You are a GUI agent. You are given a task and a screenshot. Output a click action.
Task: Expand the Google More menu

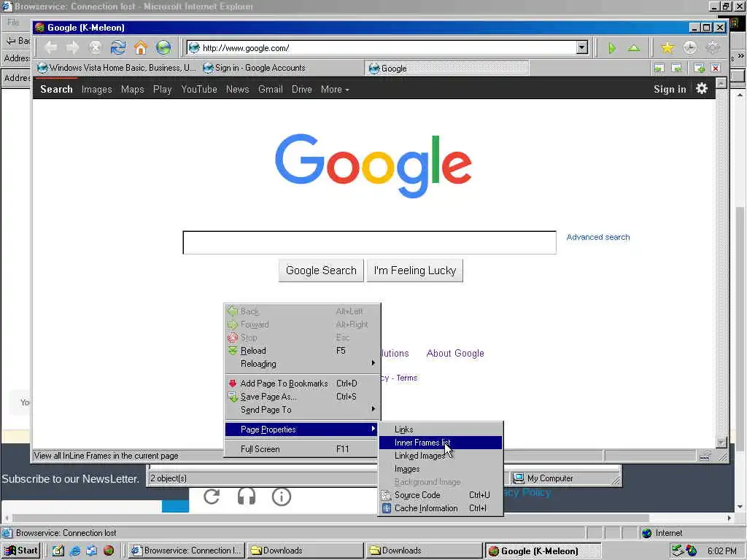click(334, 89)
